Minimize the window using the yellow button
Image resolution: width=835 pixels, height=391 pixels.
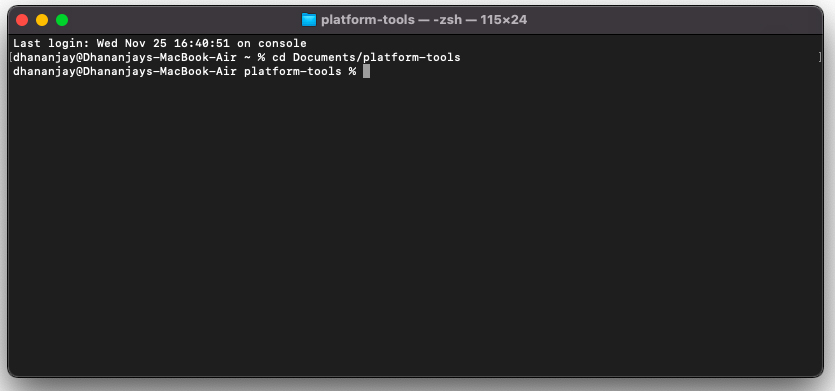(42, 20)
